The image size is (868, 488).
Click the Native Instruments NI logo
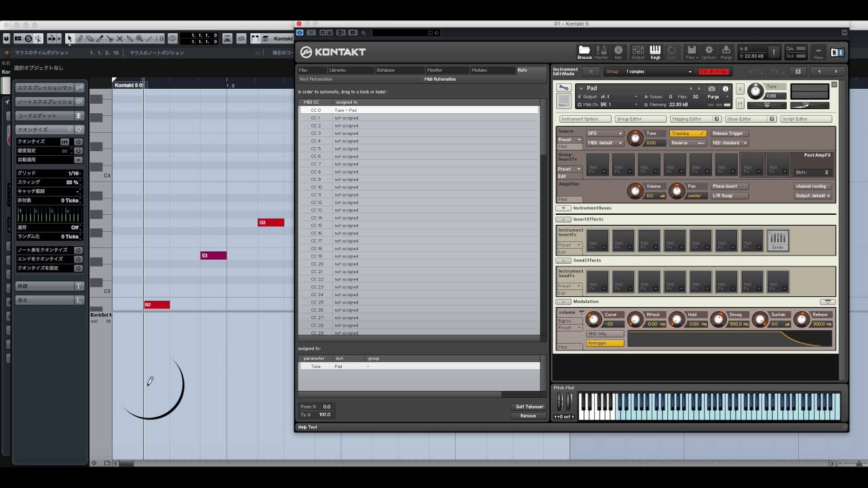pos(837,52)
